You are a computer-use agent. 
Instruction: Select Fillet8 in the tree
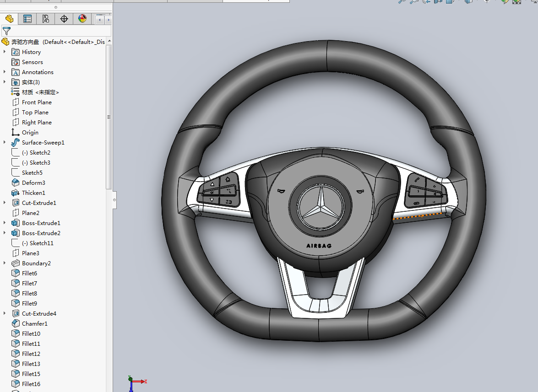29,293
